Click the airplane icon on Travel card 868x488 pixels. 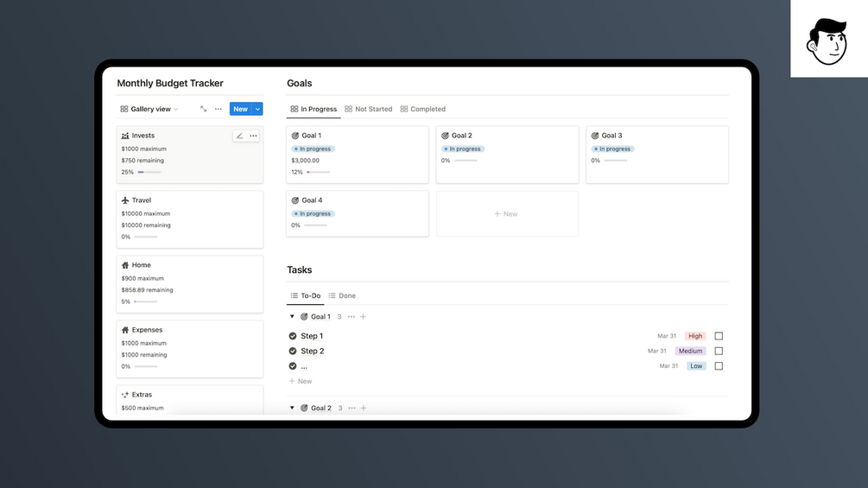click(x=125, y=200)
